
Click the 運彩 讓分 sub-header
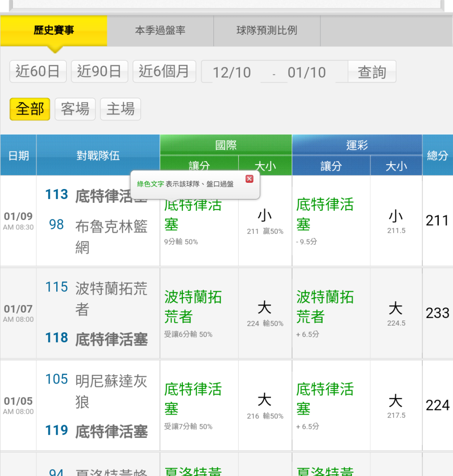pos(331,166)
